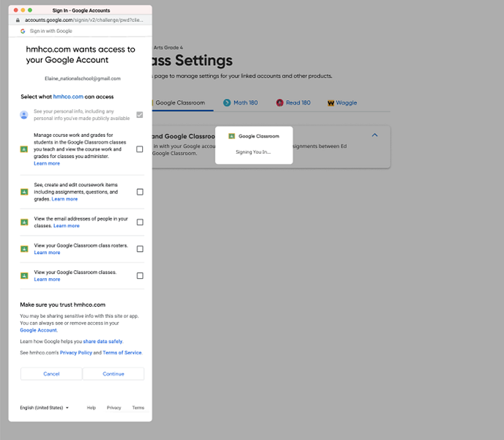Open hmhco.com Privacy Policy link
This screenshot has height=440, width=504.
(x=76, y=353)
